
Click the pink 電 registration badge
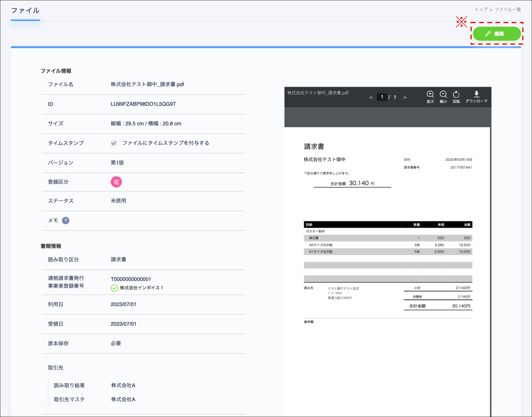pyautogui.click(x=116, y=182)
